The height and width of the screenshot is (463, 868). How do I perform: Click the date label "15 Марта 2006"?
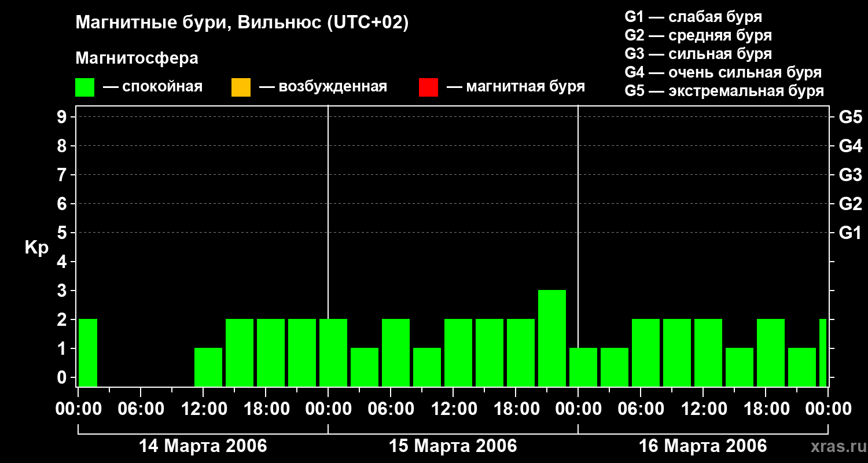pyautogui.click(x=453, y=446)
